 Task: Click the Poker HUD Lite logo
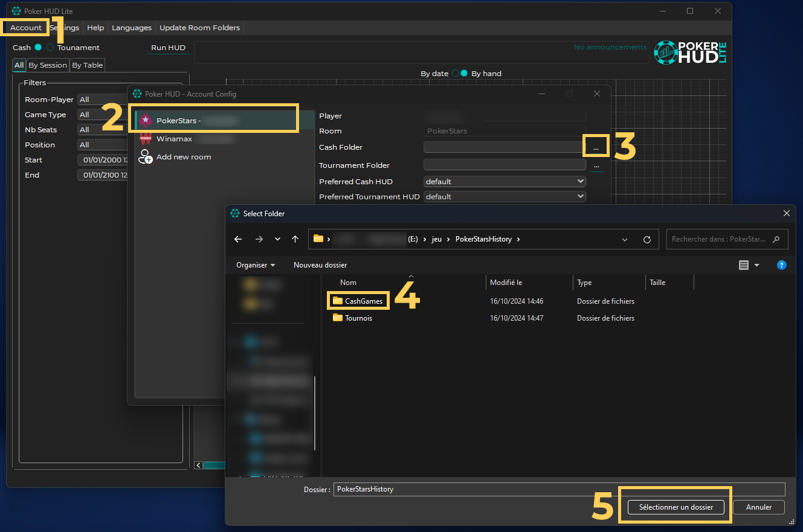(691, 53)
